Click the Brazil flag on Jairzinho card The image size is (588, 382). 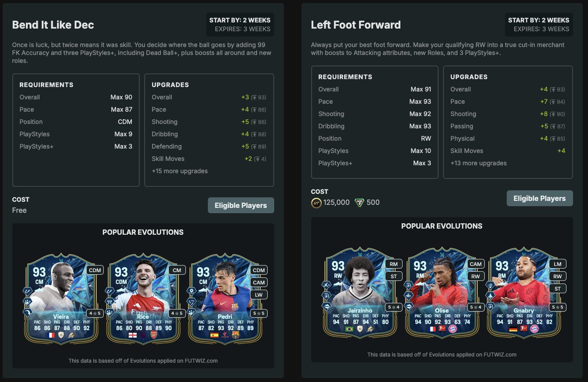pyautogui.click(x=350, y=329)
